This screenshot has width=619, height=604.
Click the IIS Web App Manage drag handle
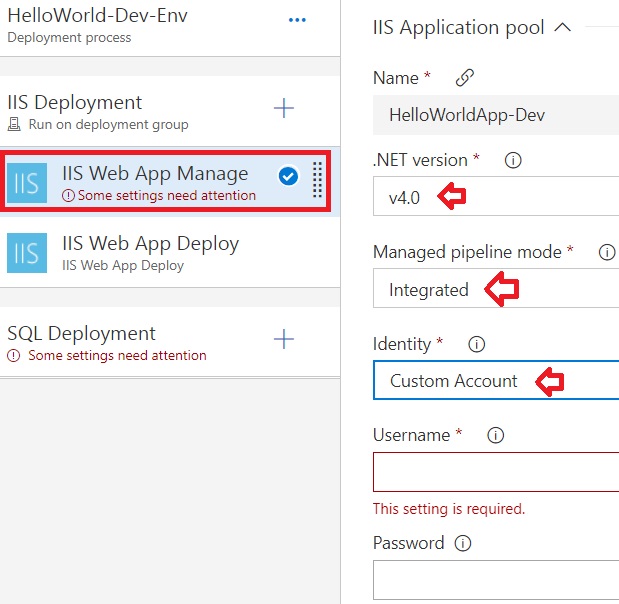click(x=317, y=180)
